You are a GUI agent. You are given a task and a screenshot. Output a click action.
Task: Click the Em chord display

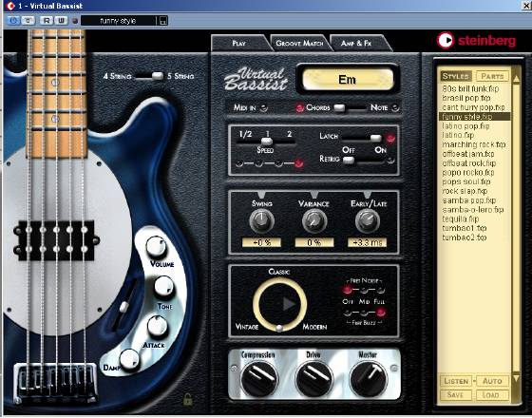(x=348, y=80)
